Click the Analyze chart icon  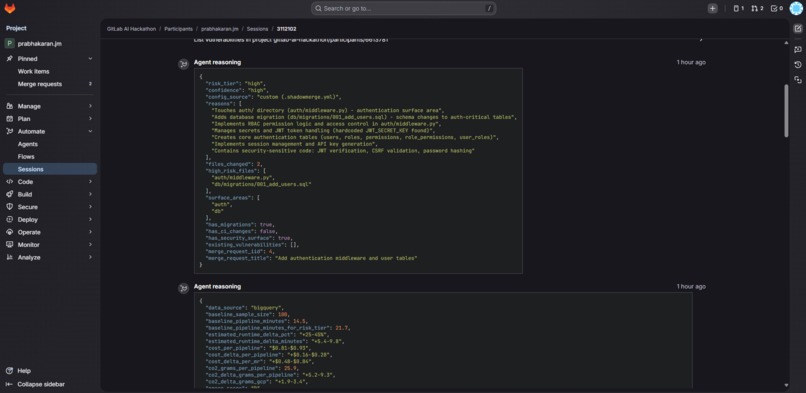(9, 257)
